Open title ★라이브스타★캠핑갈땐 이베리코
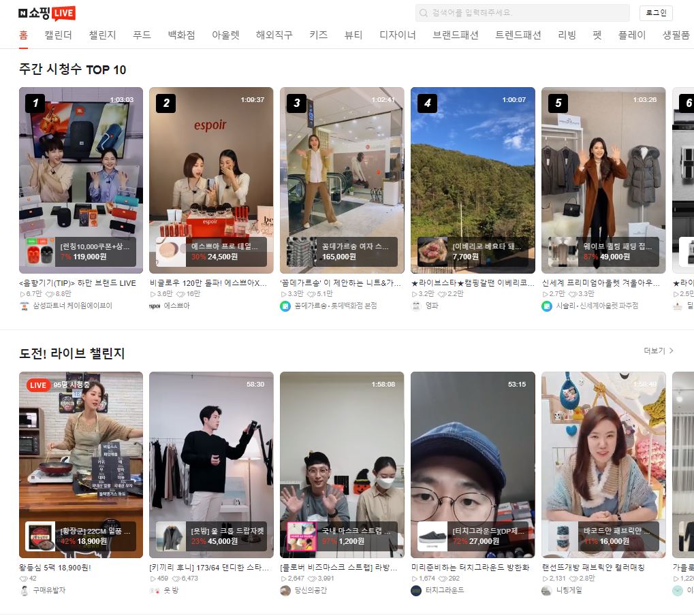694x616 pixels. coord(472,283)
